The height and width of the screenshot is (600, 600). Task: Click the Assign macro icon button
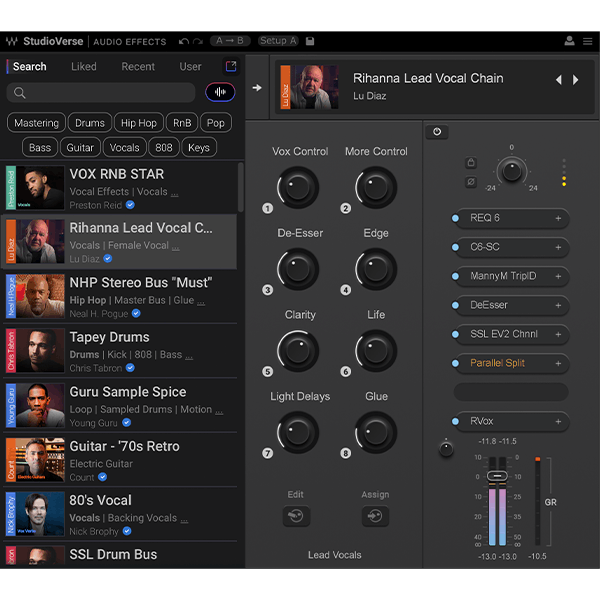tap(375, 516)
